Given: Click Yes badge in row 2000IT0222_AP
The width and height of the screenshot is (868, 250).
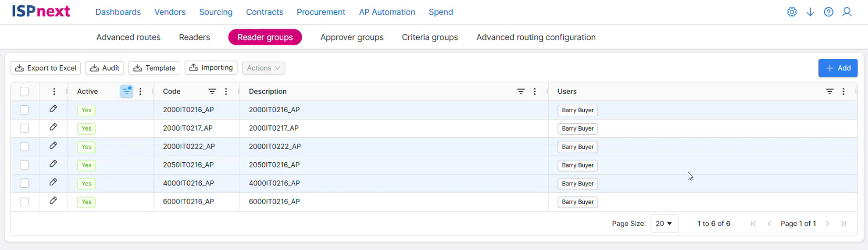Looking at the screenshot, I should (x=87, y=147).
